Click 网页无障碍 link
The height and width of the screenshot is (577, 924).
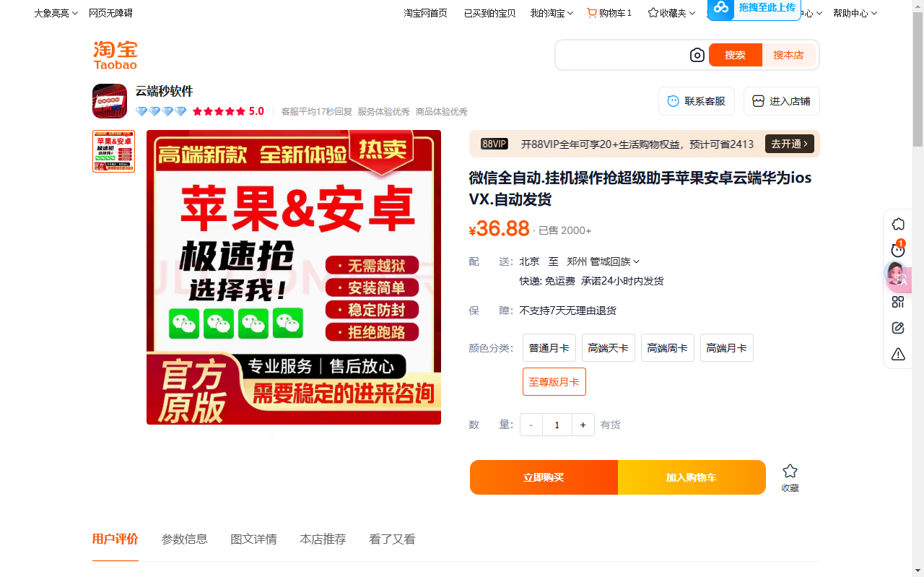[x=110, y=13]
